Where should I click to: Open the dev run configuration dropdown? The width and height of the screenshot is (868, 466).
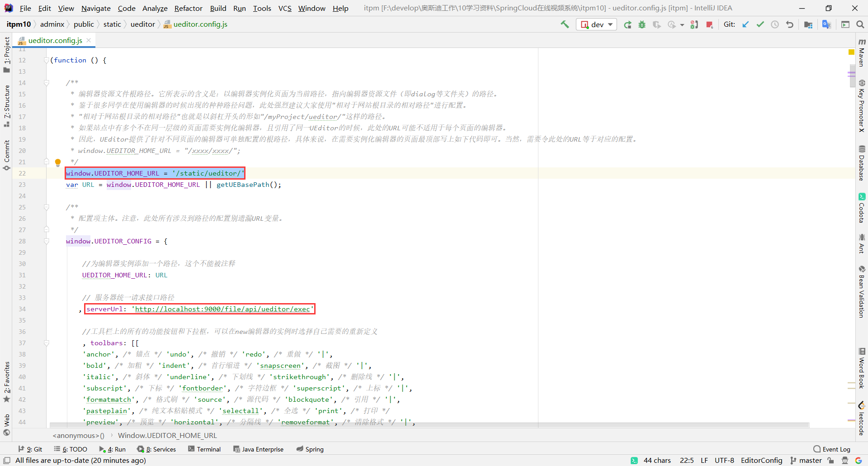(x=597, y=24)
